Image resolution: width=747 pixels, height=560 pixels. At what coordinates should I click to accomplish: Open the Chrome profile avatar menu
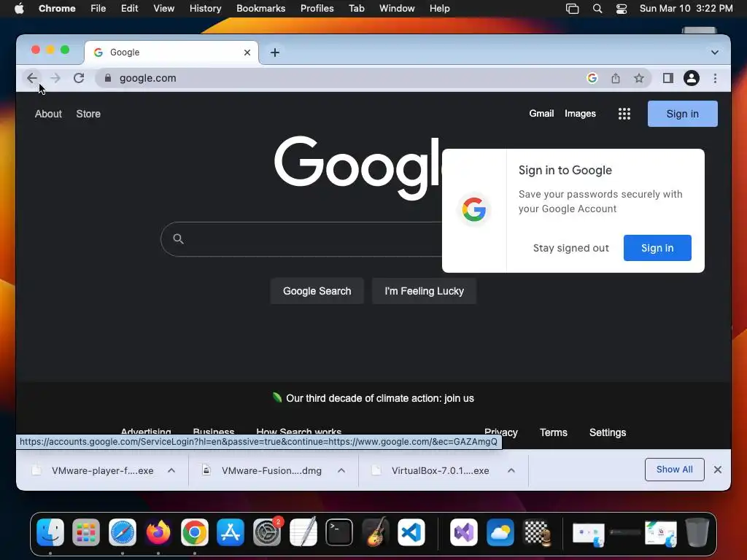(x=692, y=78)
